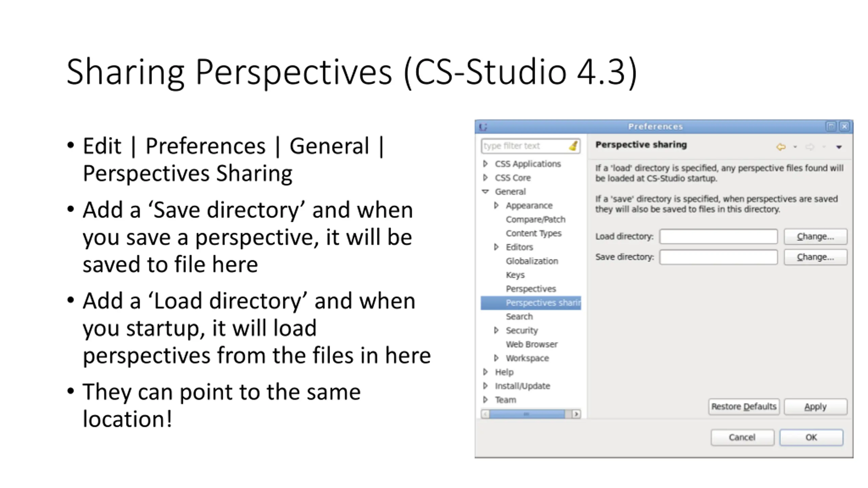The height and width of the screenshot is (488, 868).
Task: Expand the CSS Core tree node
Action: click(x=485, y=178)
